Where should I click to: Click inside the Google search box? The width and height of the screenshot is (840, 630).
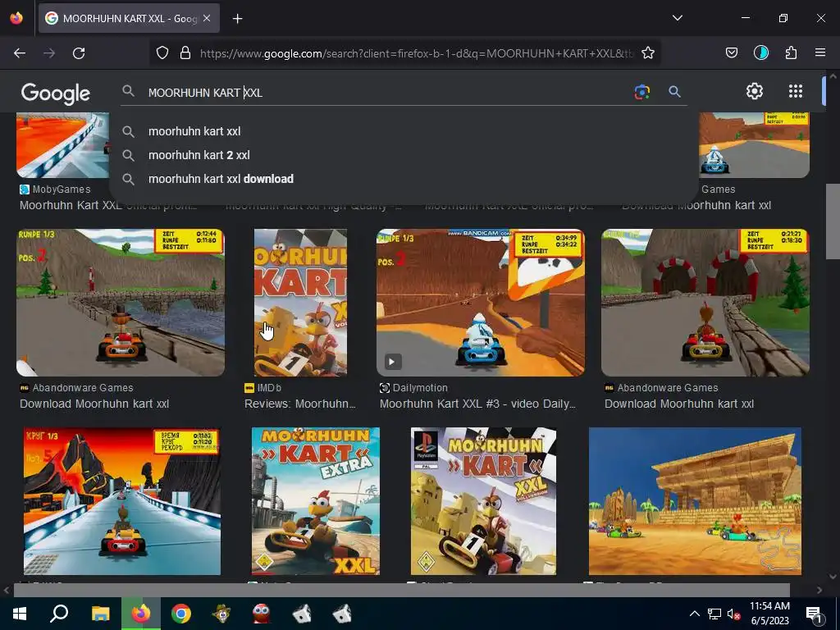pyautogui.click(x=386, y=93)
